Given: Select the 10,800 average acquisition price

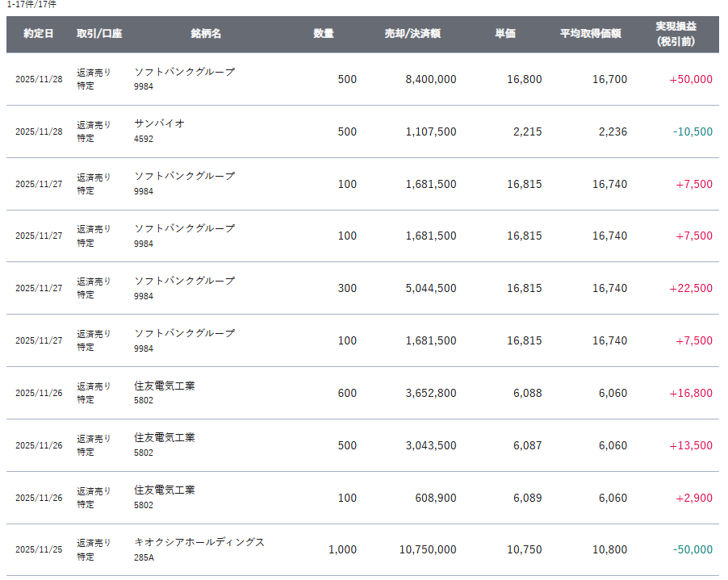Looking at the screenshot, I should click(609, 549).
